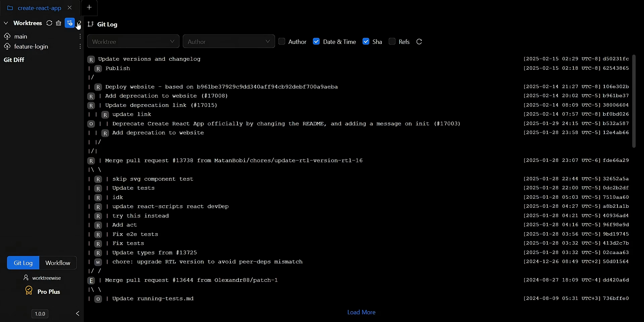This screenshot has width=644, height=322.
Task: Switch to the Workflow tab
Action: tap(58, 263)
